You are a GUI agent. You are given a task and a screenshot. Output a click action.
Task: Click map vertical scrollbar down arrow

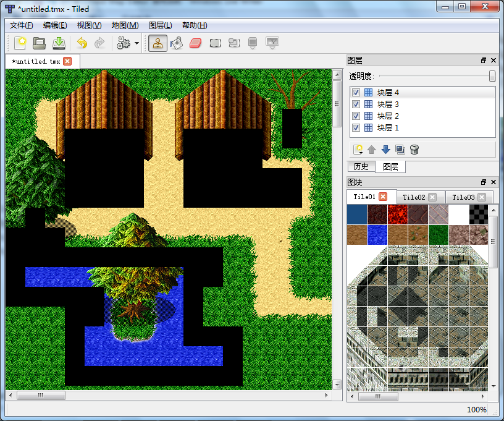[x=337, y=385]
